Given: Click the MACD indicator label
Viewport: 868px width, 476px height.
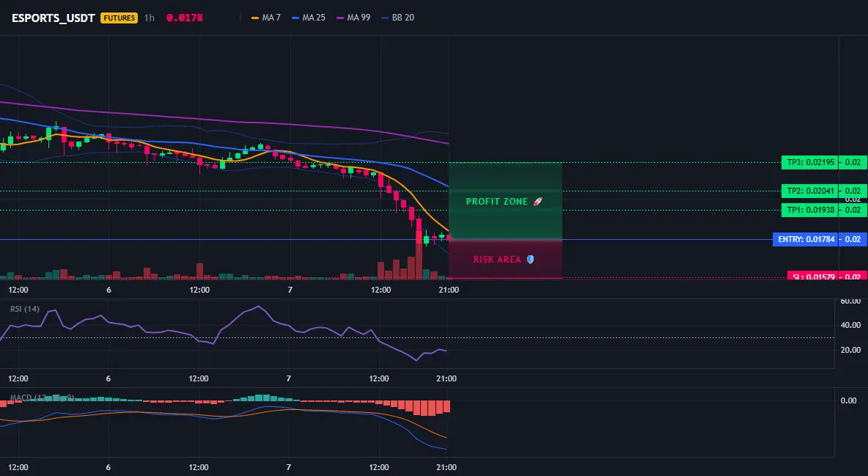Looking at the screenshot, I should (42, 398).
